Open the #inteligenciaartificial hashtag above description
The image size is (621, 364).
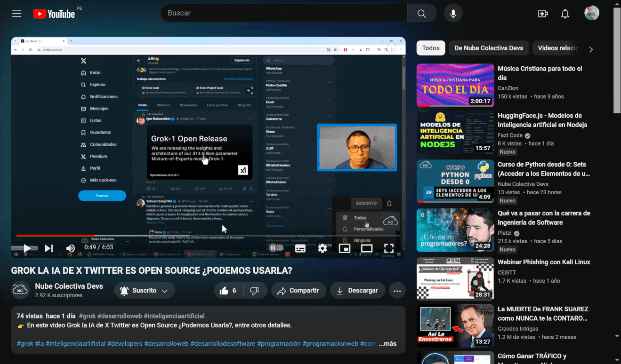(x=174, y=316)
